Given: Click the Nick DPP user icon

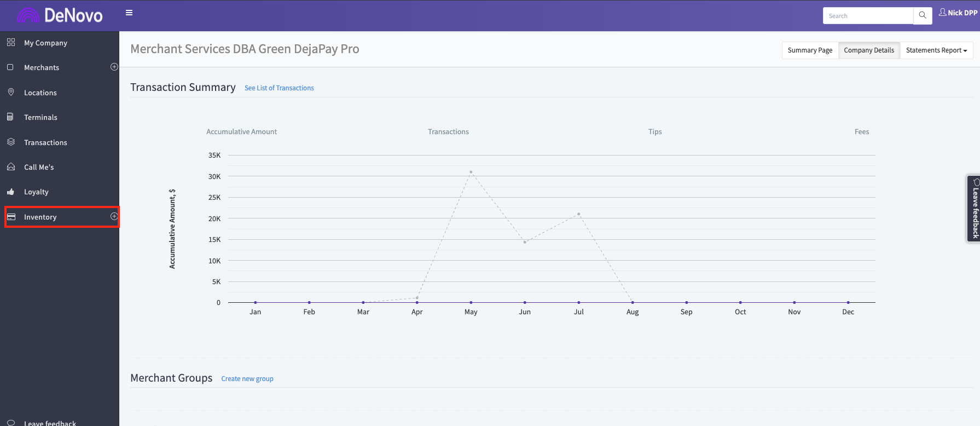Looking at the screenshot, I should pyautogui.click(x=942, y=12).
